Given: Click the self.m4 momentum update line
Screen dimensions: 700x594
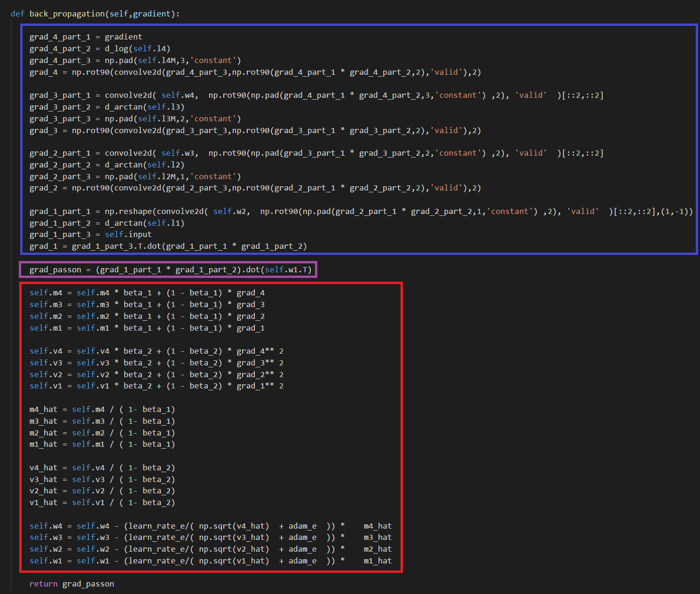Looking at the screenshot, I should click(x=147, y=293).
